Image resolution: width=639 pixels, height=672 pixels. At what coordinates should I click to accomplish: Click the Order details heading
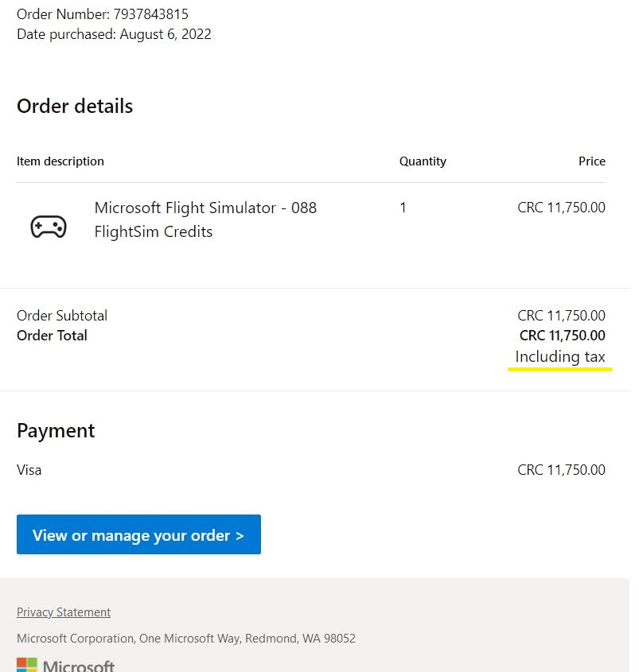coord(75,106)
